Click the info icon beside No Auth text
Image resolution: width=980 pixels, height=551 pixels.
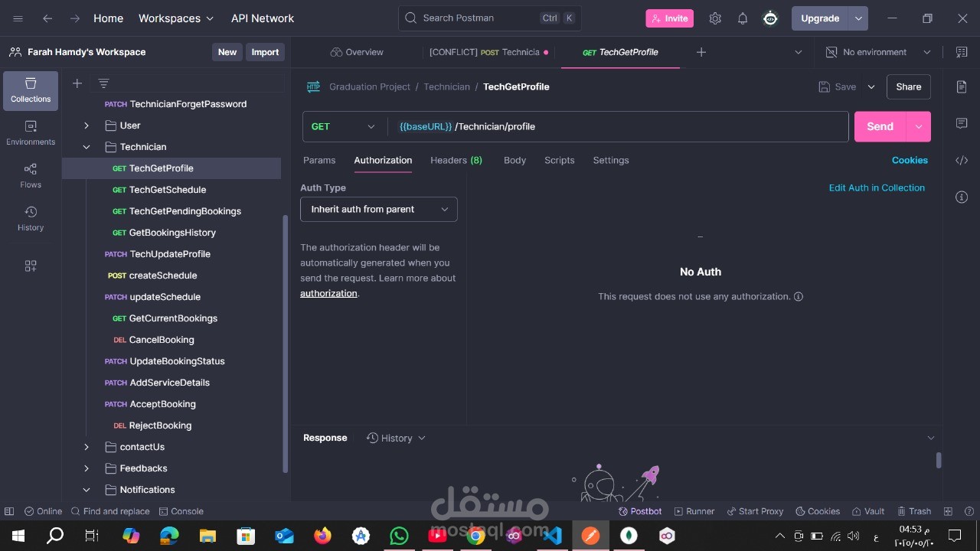click(x=799, y=297)
